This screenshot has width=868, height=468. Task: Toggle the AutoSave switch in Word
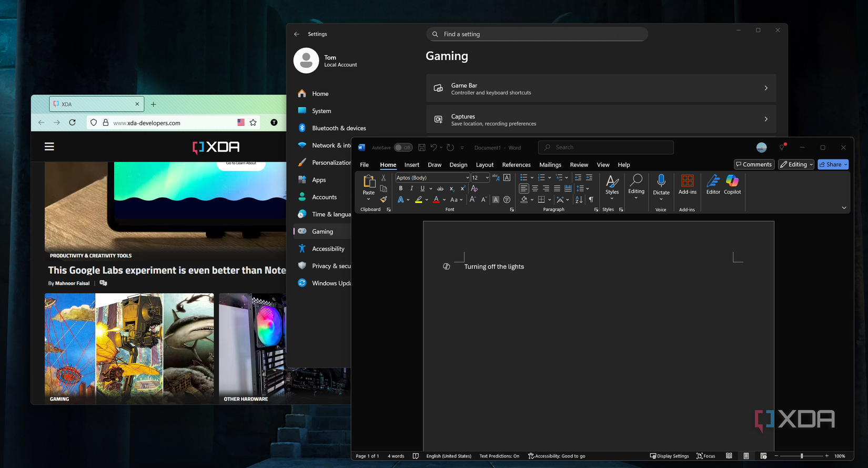pos(403,147)
